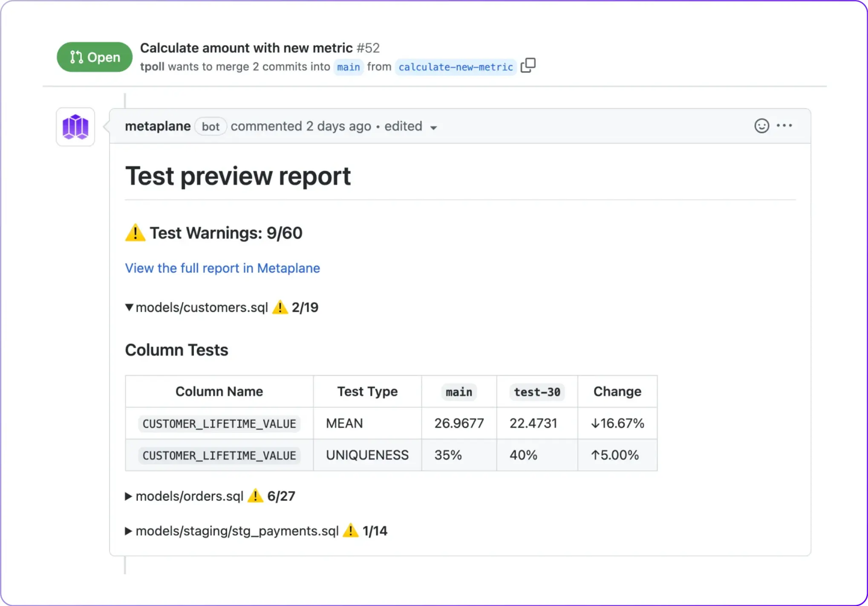Collapse the models/customers.sql section
868x606 pixels.
129,307
